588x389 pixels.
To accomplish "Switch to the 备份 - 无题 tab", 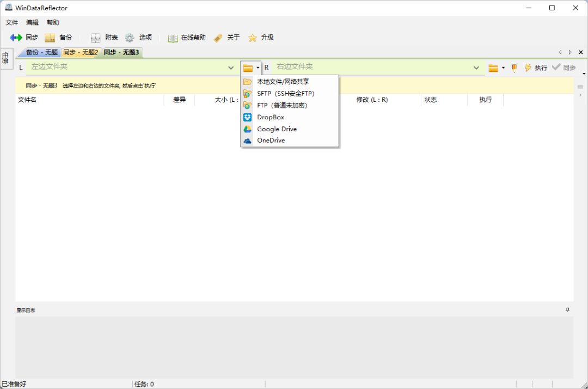I will pos(41,52).
